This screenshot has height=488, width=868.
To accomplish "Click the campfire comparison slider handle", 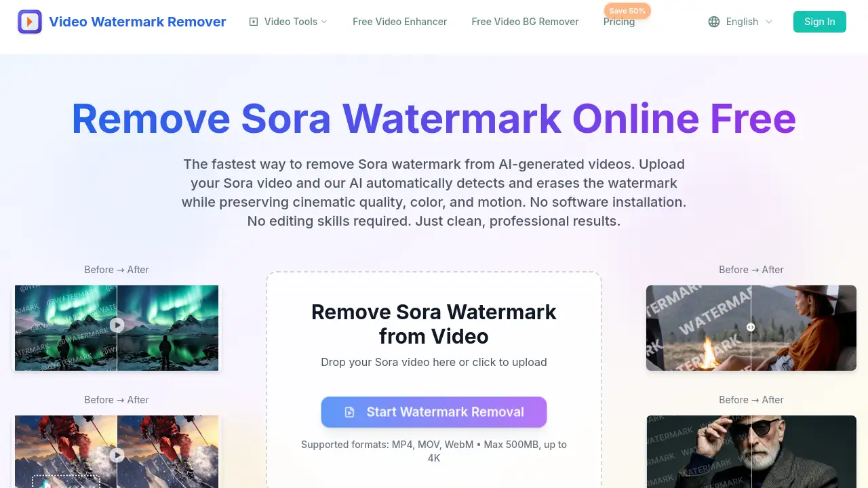I will [x=751, y=327].
